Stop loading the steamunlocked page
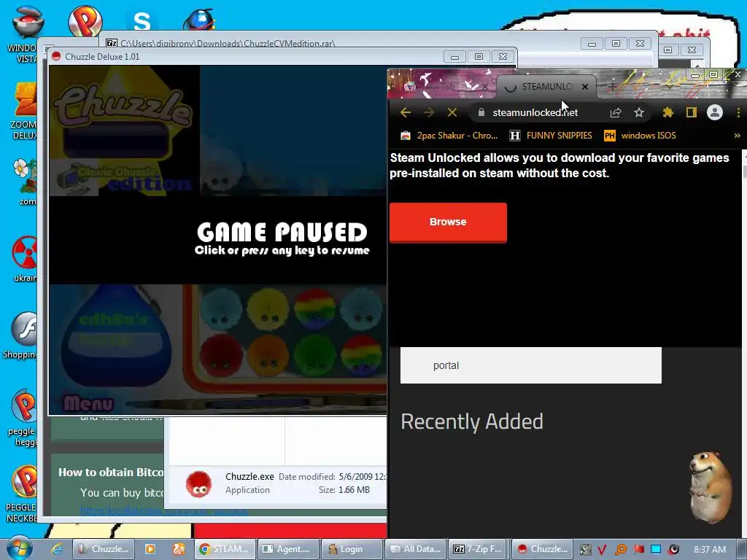747x560 pixels. pos(452,112)
